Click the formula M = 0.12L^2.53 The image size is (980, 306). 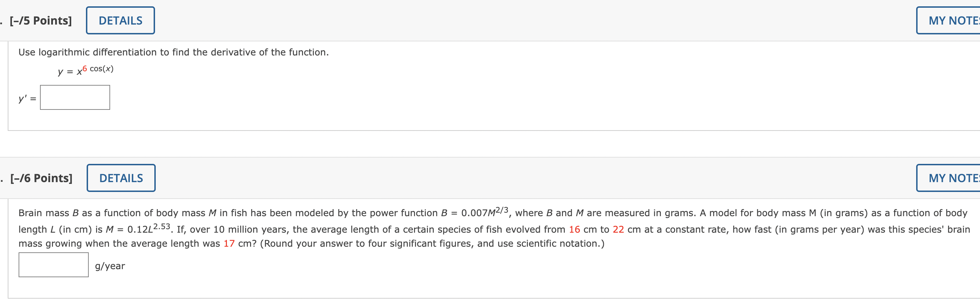pyautogui.click(x=140, y=228)
